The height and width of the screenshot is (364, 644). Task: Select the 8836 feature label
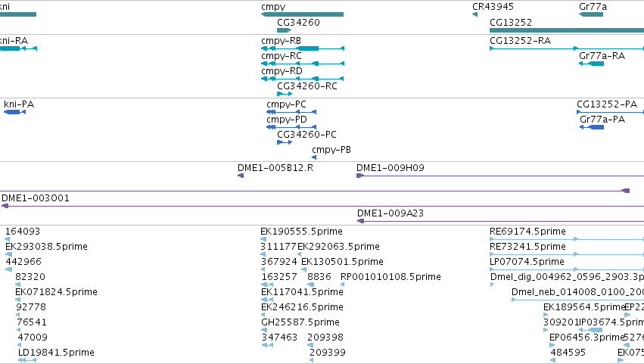[x=319, y=277]
